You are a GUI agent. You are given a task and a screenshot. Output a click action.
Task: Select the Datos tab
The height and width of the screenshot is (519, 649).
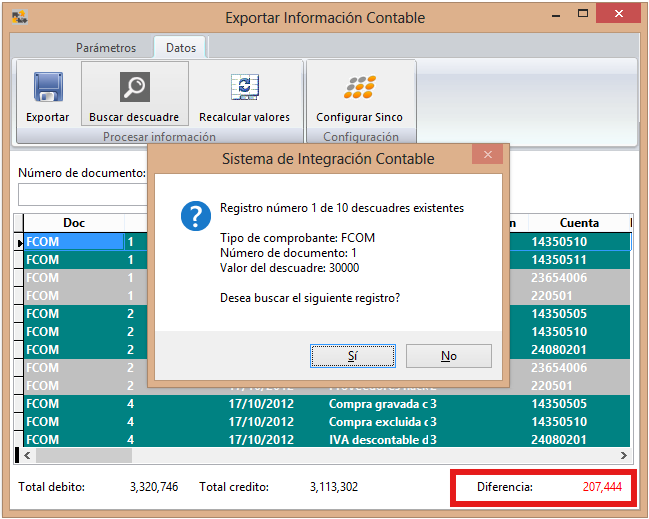[x=180, y=47]
